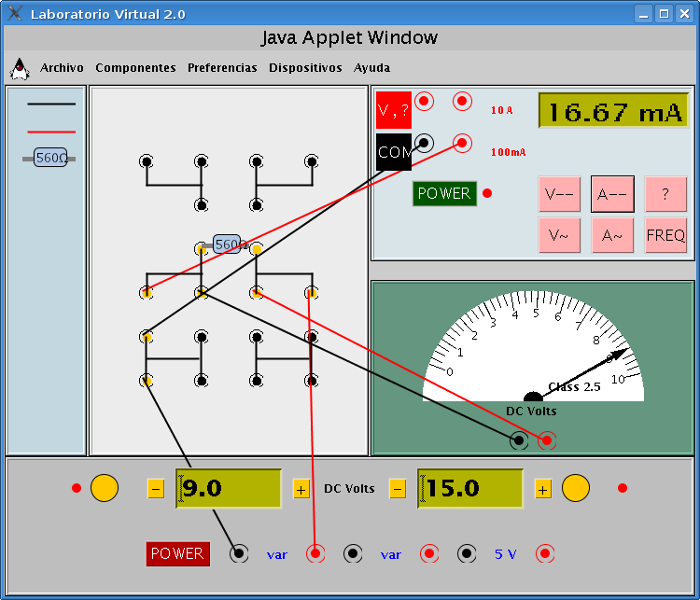Open the Componentes menu
The height and width of the screenshot is (600, 700).
[x=135, y=68]
